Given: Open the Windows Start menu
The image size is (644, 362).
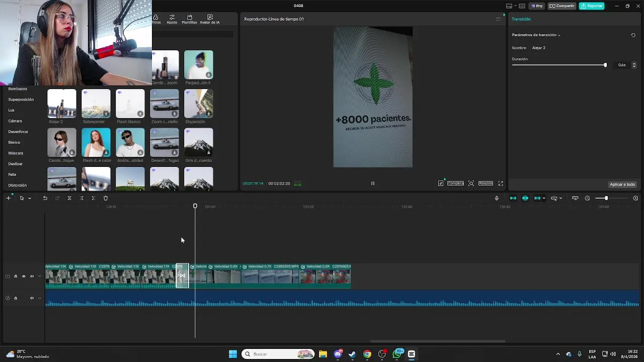Looking at the screenshot, I should [x=233, y=354].
